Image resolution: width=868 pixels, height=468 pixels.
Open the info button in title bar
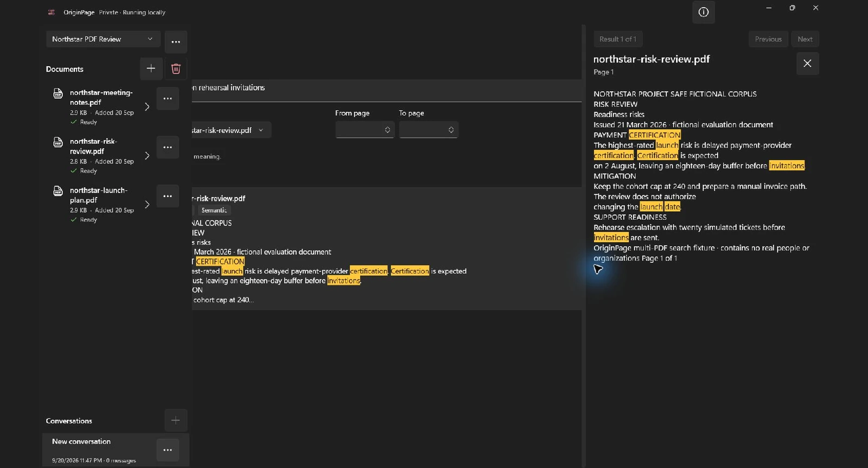[x=703, y=12]
